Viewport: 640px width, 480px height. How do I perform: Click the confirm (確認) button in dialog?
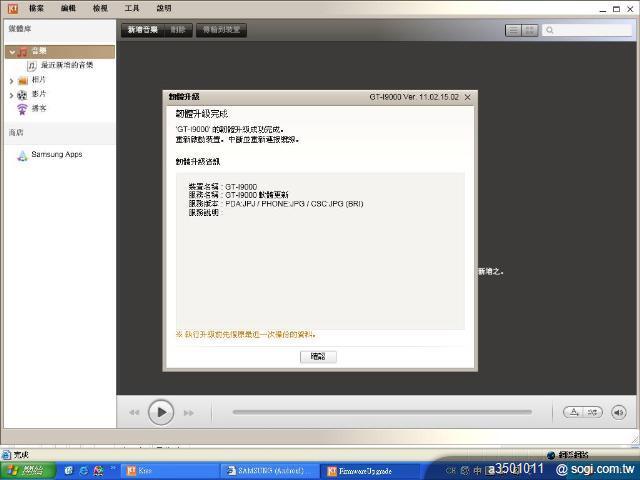click(x=318, y=357)
